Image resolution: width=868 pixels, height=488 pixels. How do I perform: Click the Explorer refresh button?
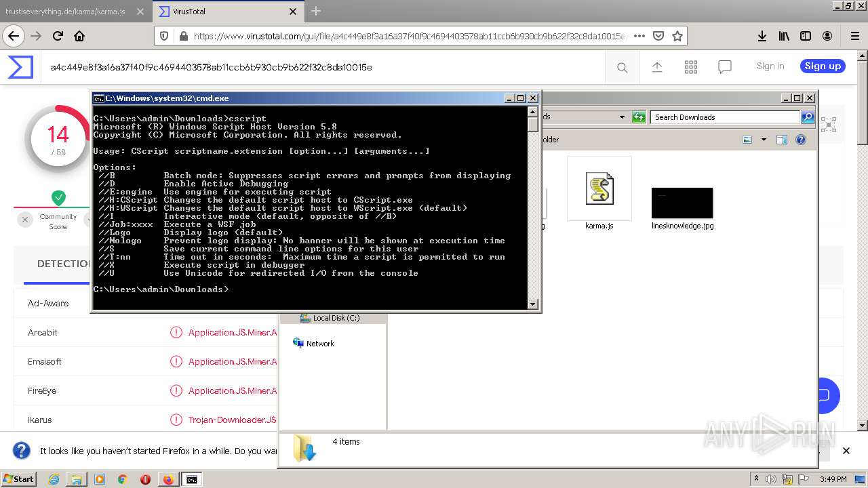click(x=638, y=117)
